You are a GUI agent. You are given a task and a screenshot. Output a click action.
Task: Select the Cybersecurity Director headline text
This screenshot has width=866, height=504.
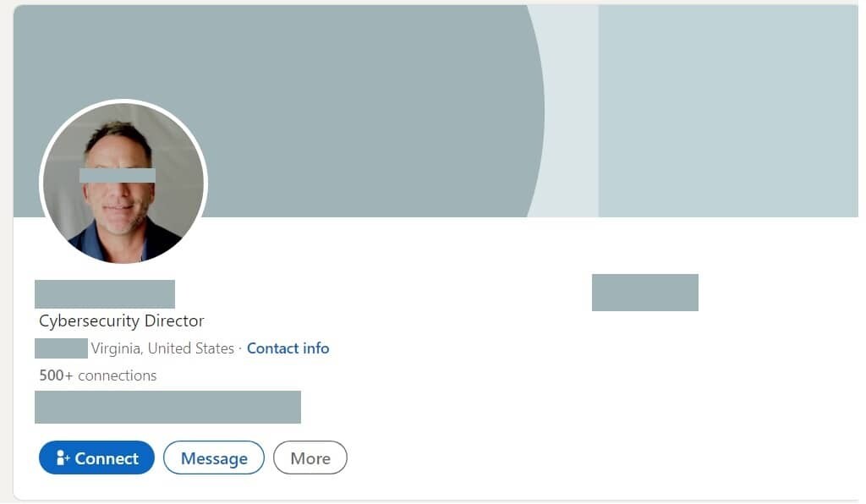coord(121,320)
